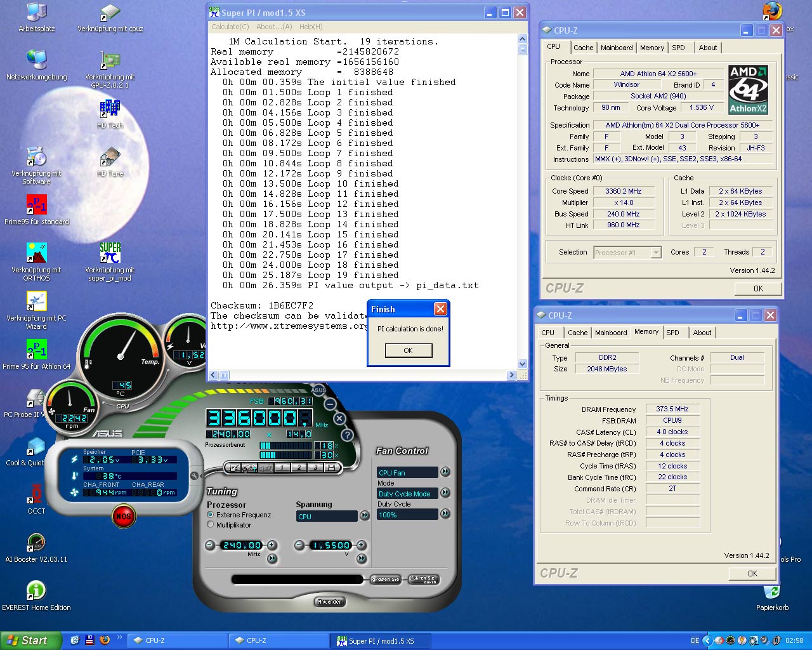Click the AI Booster round minimize icon
The image size is (812, 650).
(x=330, y=404)
